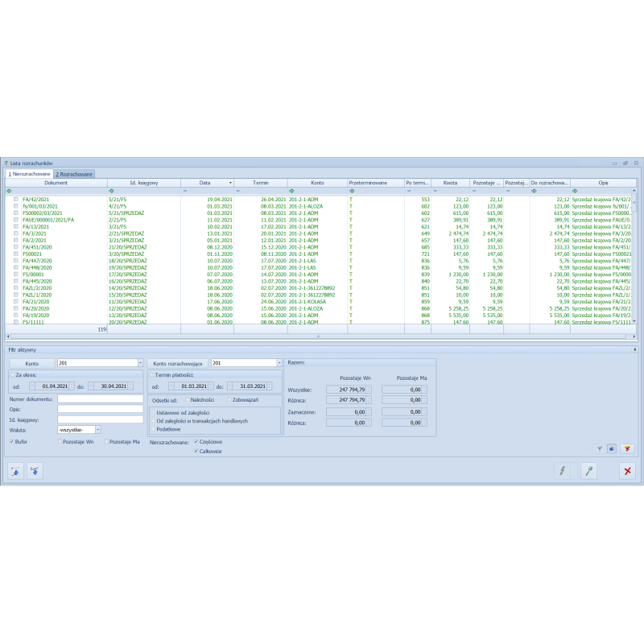This screenshot has width=644, height=644.
Task: Click the gray funnel apply filter icon
Action: coord(600,448)
